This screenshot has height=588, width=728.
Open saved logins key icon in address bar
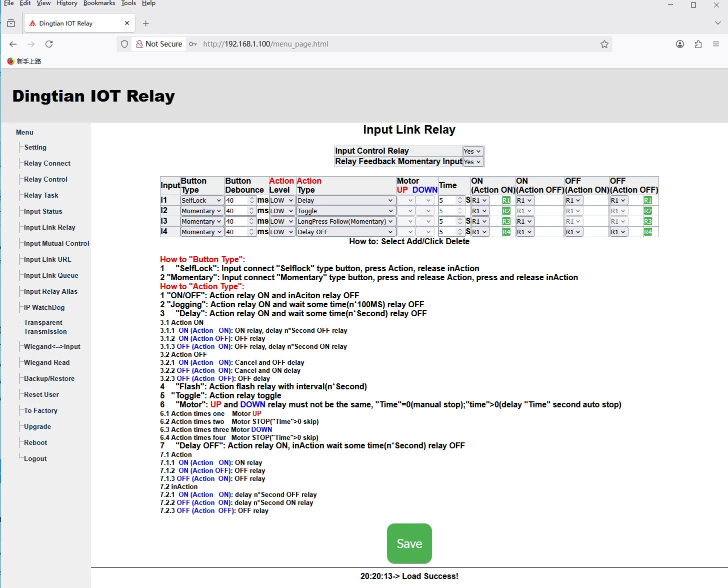[193, 44]
